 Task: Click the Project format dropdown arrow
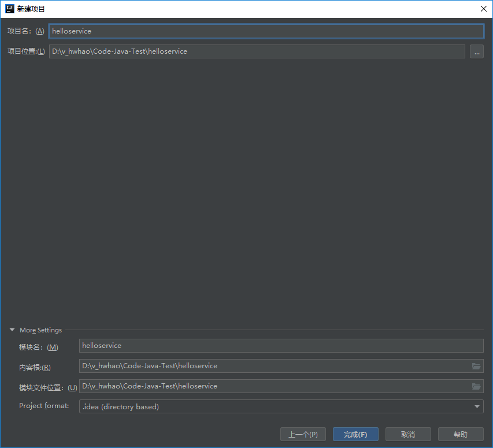click(477, 406)
